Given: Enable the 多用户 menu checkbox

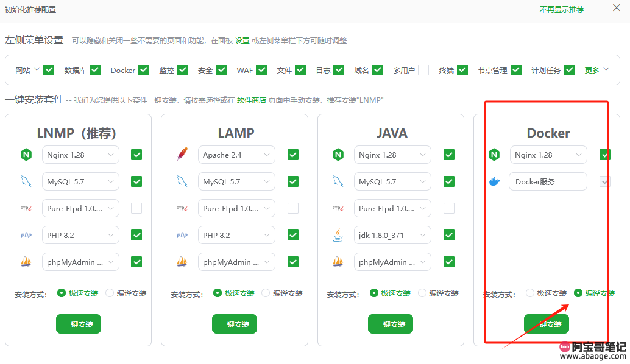Looking at the screenshot, I should (423, 70).
